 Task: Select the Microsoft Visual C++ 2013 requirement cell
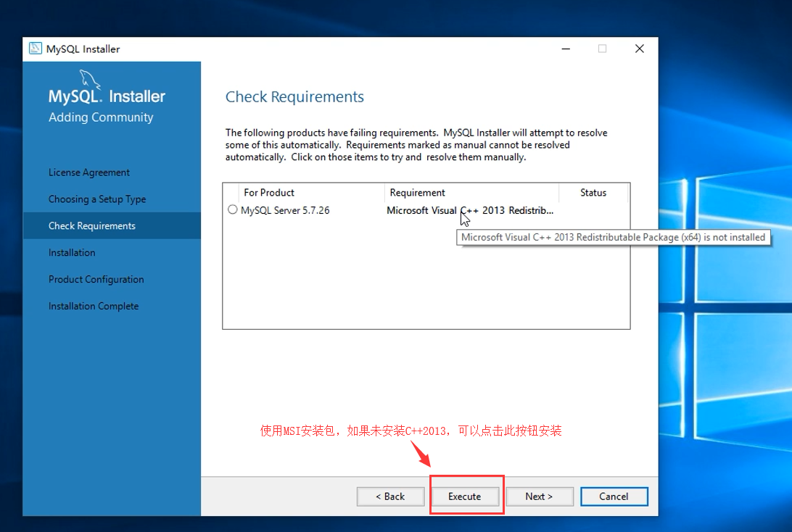click(470, 210)
